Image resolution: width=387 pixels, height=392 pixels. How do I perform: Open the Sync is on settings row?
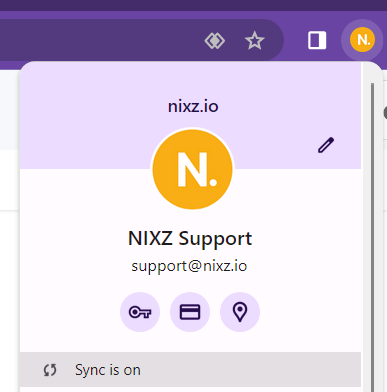190,369
